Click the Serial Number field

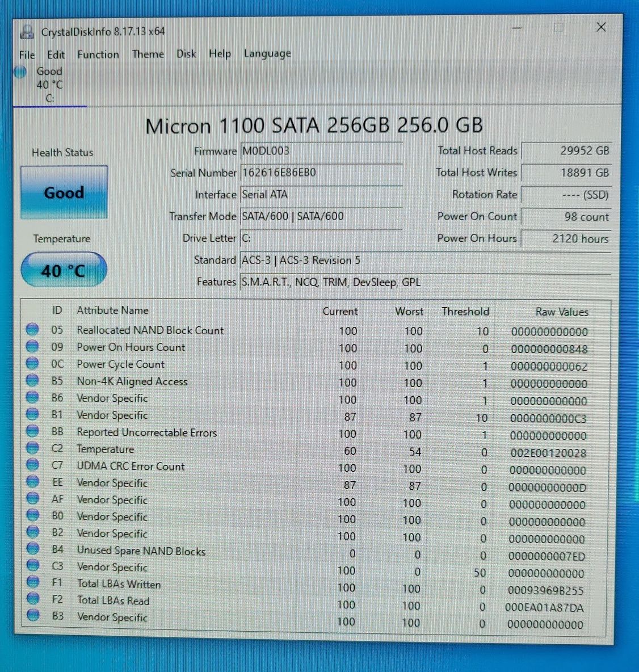[x=321, y=173]
